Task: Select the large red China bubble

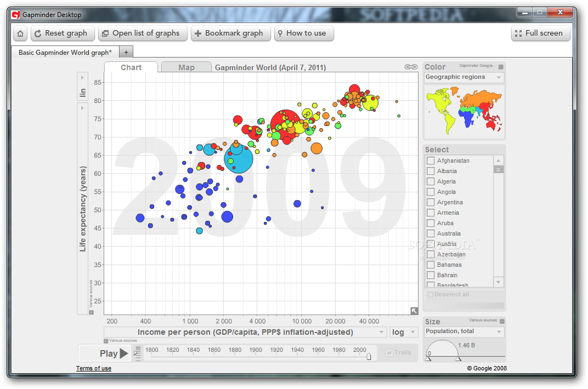Action: pos(286,125)
